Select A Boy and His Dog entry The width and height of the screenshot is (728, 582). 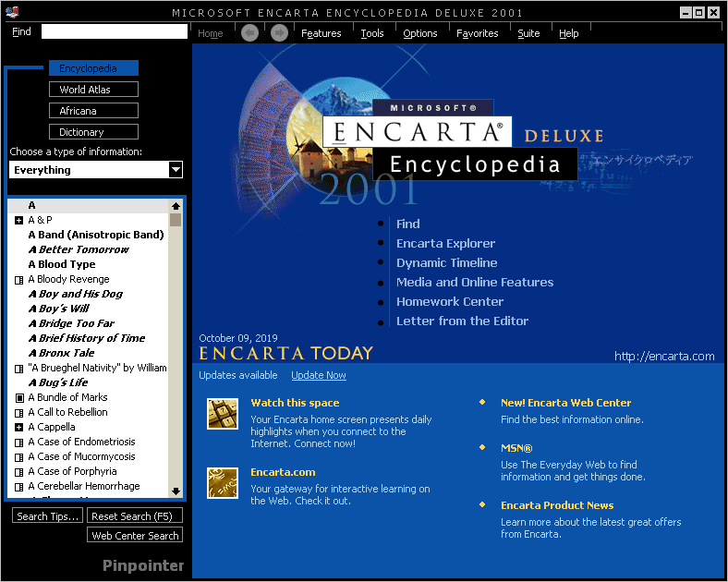pos(75,295)
